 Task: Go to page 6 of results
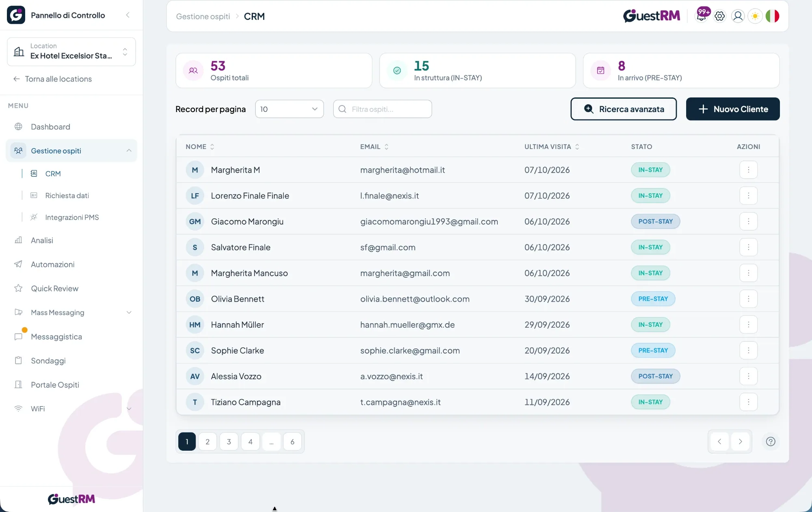coord(292,442)
